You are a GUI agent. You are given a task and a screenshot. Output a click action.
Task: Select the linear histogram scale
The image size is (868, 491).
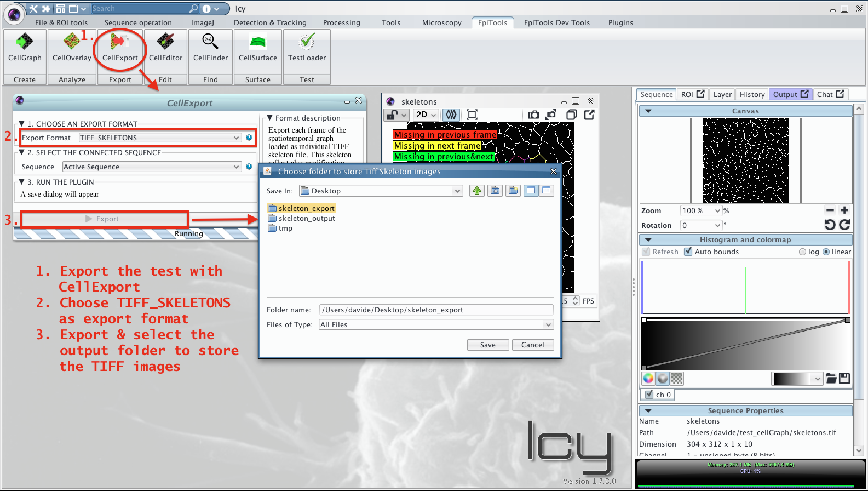826,252
